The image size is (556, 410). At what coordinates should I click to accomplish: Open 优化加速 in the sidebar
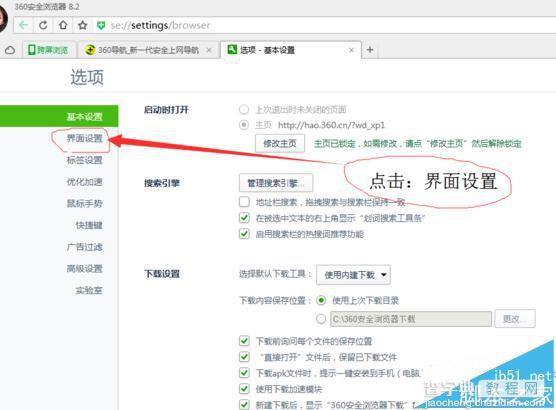(84, 182)
